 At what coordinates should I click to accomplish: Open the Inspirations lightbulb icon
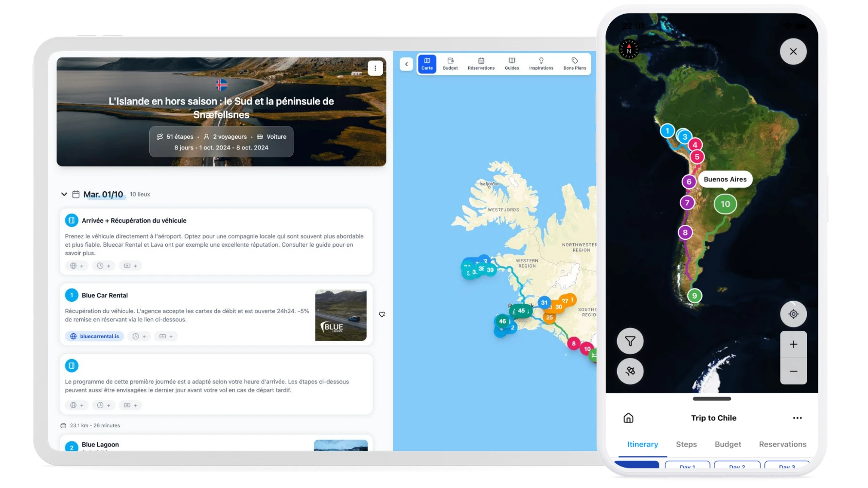pyautogui.click(x=541, y=64)
